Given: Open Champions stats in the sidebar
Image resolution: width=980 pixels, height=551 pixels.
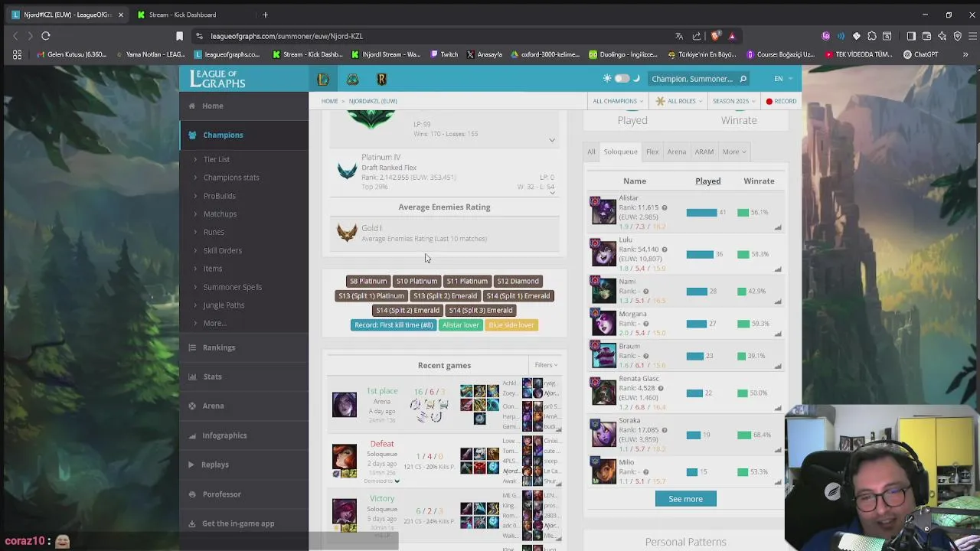Looking at the screenshot, I should coord(231,178).
